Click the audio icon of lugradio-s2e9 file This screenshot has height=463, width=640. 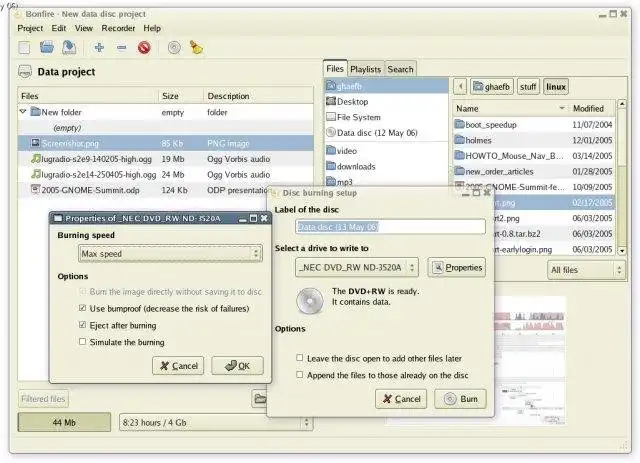(36, 159)
